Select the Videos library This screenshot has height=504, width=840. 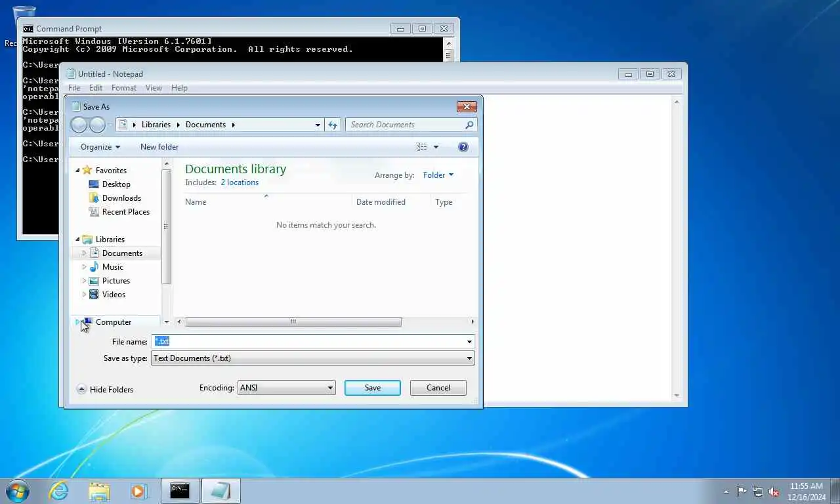114,295
